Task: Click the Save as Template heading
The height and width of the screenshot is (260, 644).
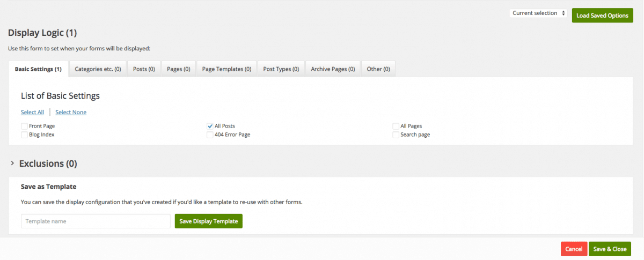Action: (49, 187)
